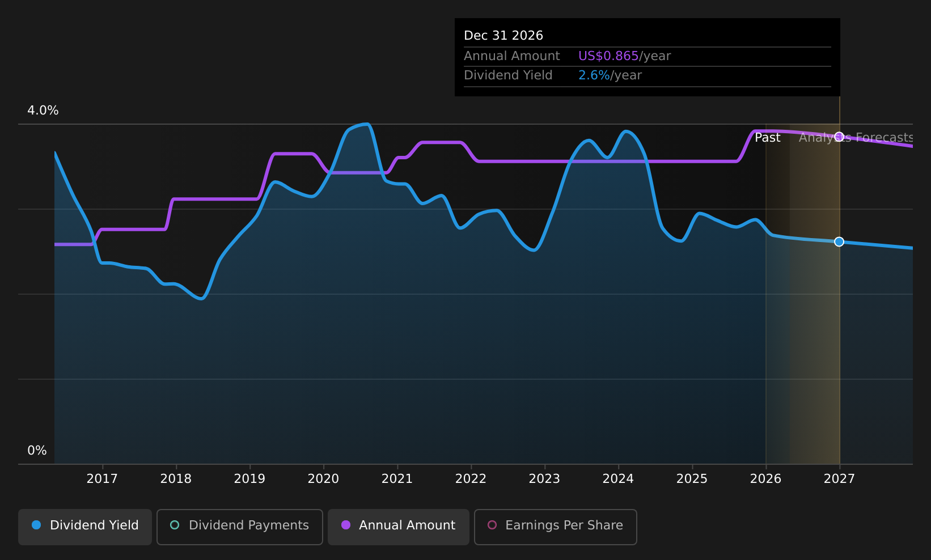Click the Annual Amount tooltip row label
Viewport: 931px width, 560px height.
click(512, 56)
